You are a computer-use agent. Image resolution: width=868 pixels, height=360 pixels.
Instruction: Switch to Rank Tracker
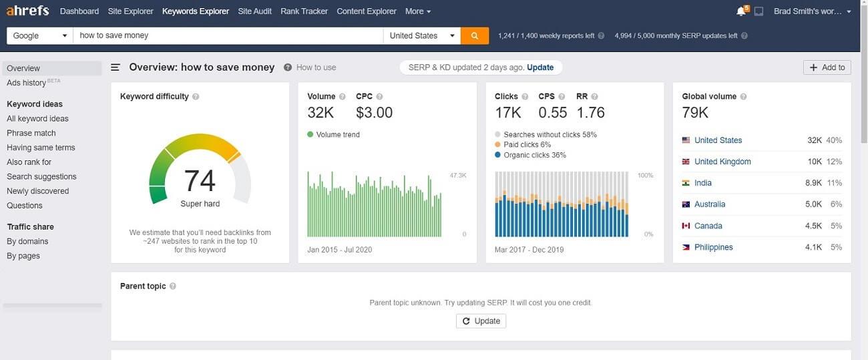pos(304,11)
